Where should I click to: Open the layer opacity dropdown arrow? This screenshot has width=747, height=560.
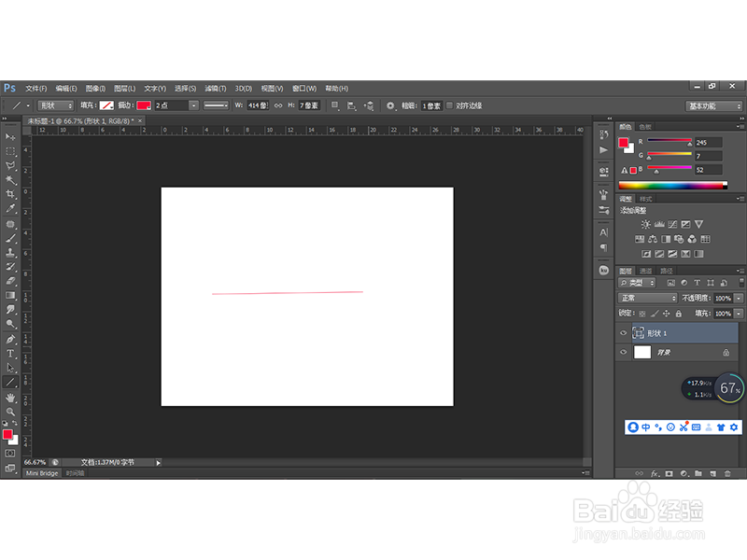point(739,298)
